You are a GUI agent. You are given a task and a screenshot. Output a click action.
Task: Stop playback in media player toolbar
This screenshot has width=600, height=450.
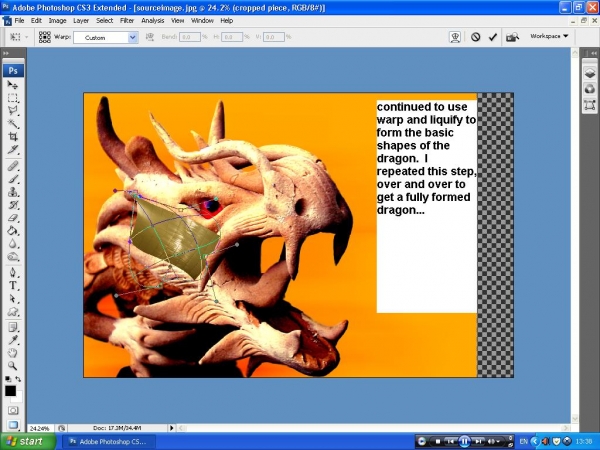coord(438,442)
